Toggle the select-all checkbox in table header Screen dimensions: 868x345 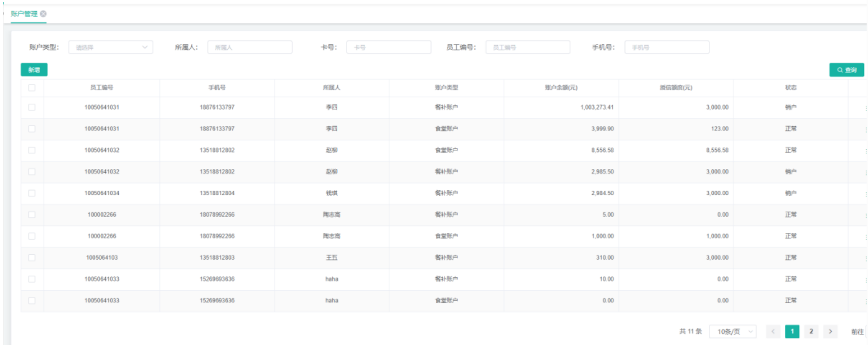[32, 88]
